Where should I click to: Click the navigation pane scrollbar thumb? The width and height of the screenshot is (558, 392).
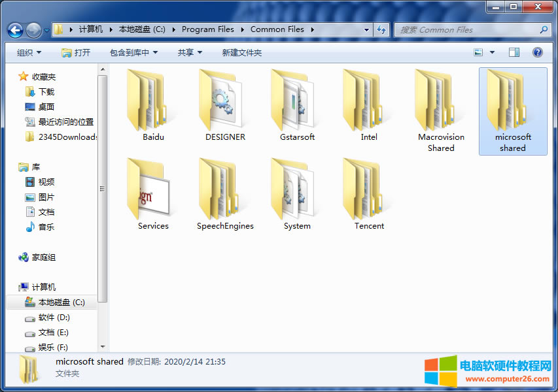pos(103,188)
